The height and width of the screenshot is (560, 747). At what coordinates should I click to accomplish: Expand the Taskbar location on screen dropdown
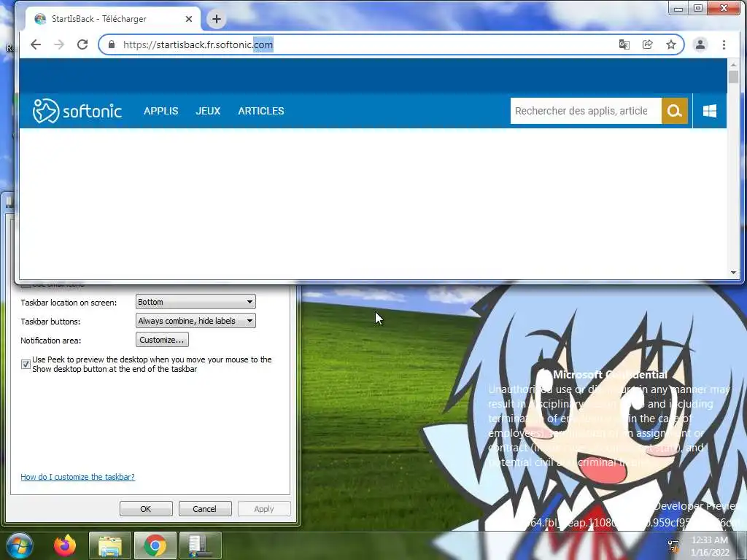click(196, 302)
